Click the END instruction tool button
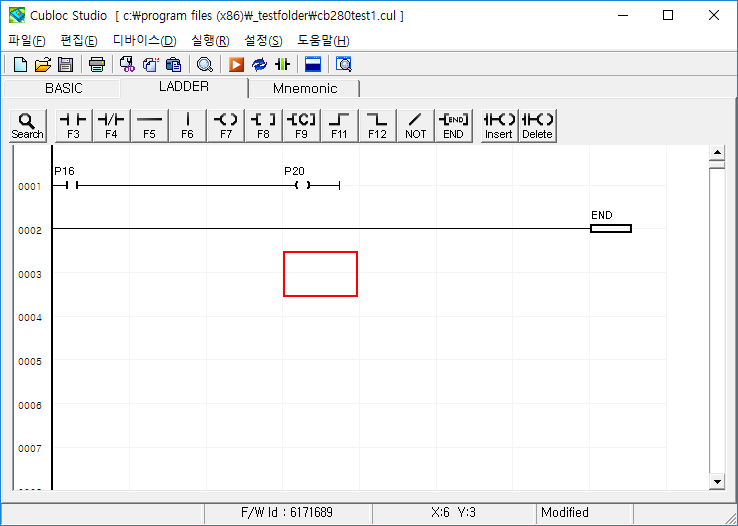The height and width of the screenshot is (526, 738). point(454,125)
